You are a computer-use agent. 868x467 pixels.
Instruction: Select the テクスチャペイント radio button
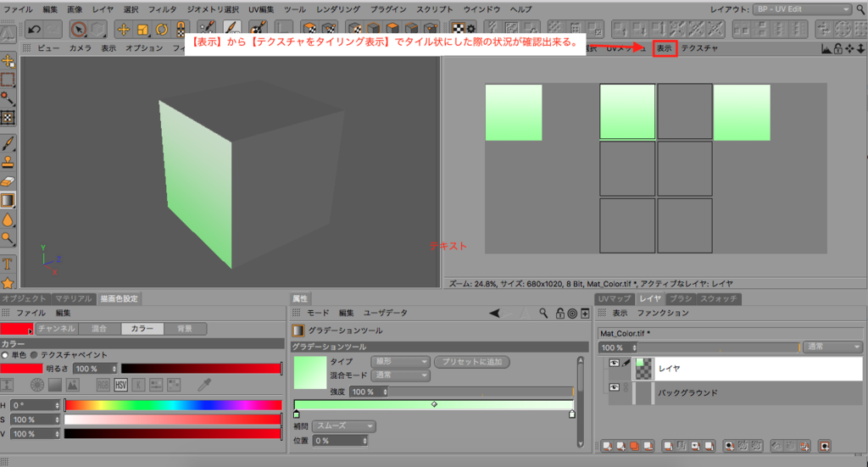pos(34,354)
